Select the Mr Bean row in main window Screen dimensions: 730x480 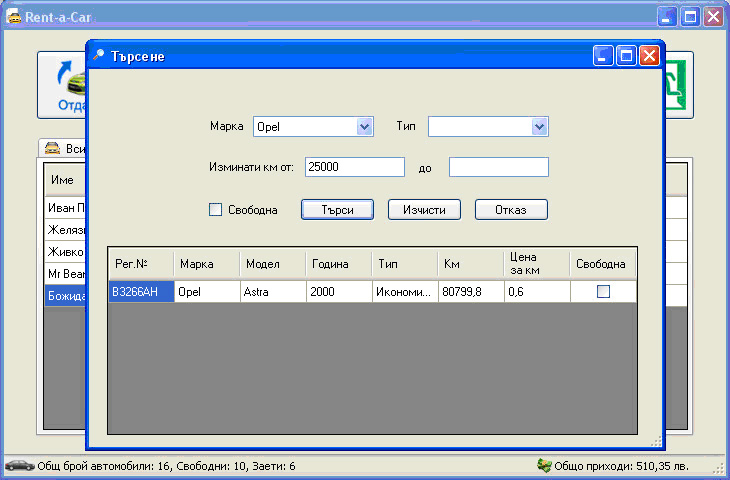[66, 274]
